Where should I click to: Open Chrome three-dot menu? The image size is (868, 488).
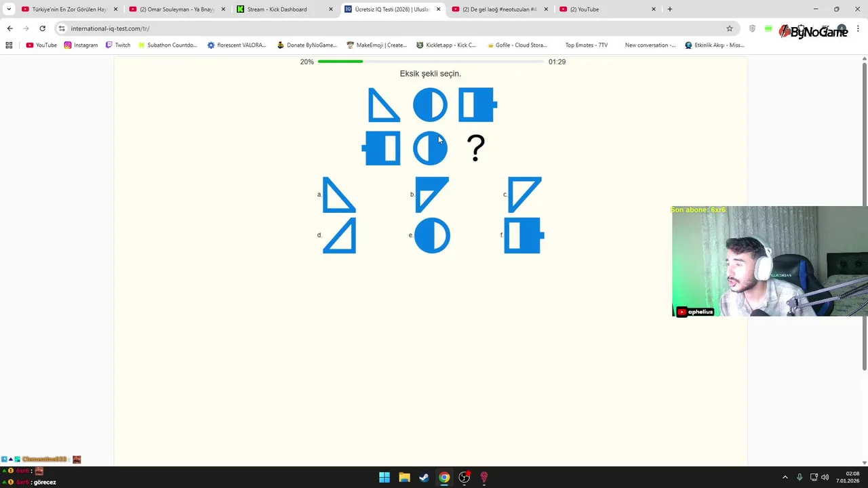(x=859, y=28)
